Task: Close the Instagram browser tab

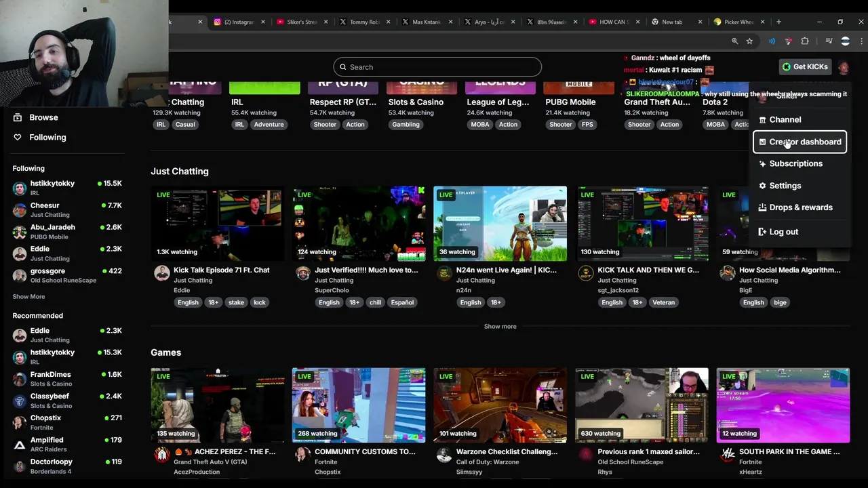Action: pyautogui.click(x=263, y=22)
